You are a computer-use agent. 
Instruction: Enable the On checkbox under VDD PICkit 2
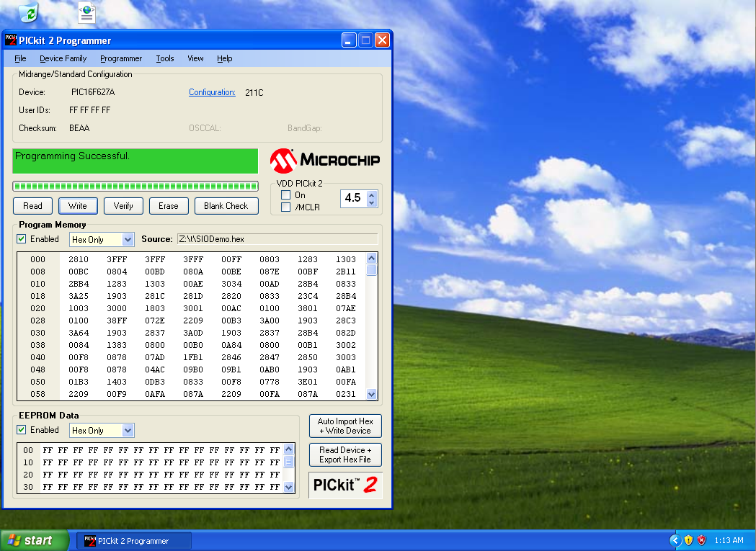pyautogui.click(x=285, y=194)
